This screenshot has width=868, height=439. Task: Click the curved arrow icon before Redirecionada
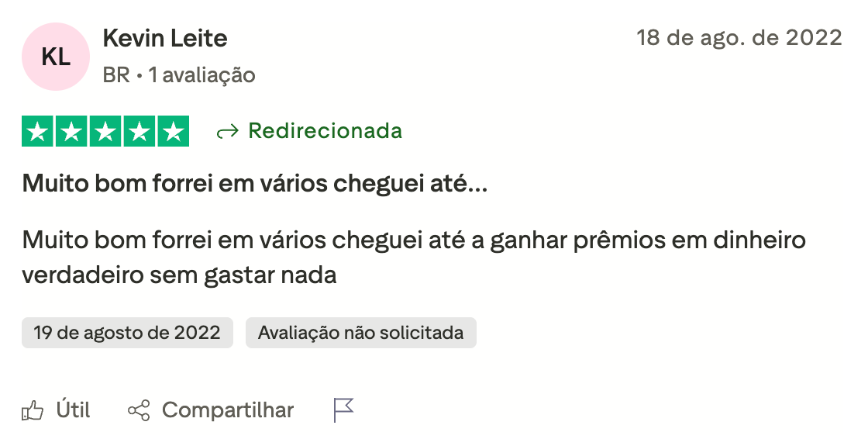(228, 131)
